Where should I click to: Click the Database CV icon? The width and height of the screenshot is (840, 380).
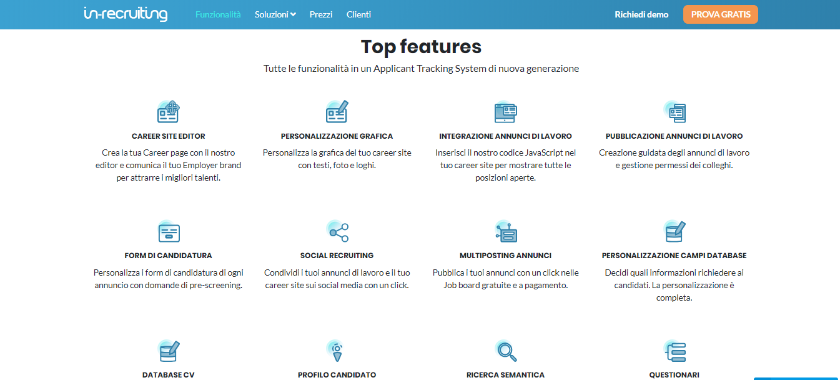[169, 351]
